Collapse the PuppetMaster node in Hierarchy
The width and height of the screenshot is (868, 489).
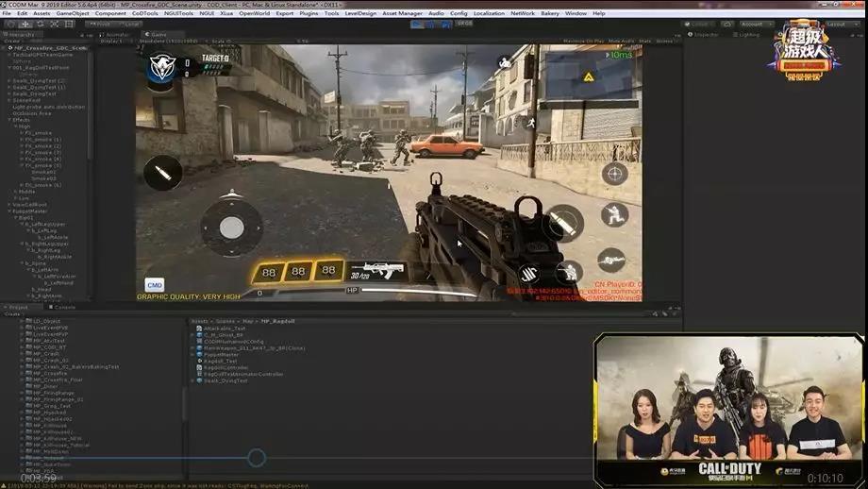click(x=9, y=211)
